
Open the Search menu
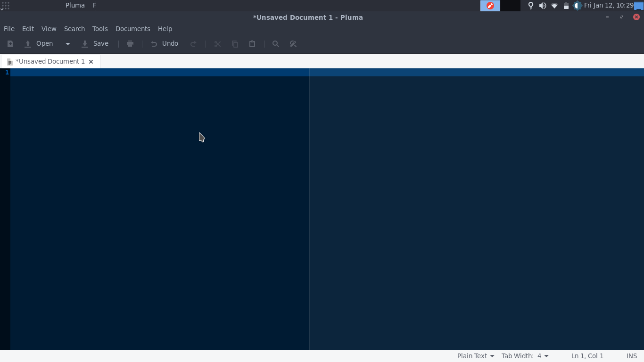click(x=74, y=29)
